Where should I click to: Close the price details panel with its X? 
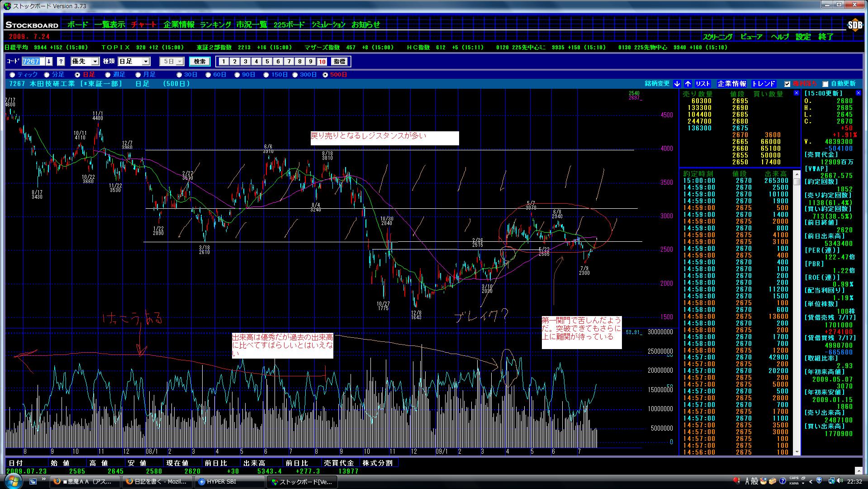[858, 93]
